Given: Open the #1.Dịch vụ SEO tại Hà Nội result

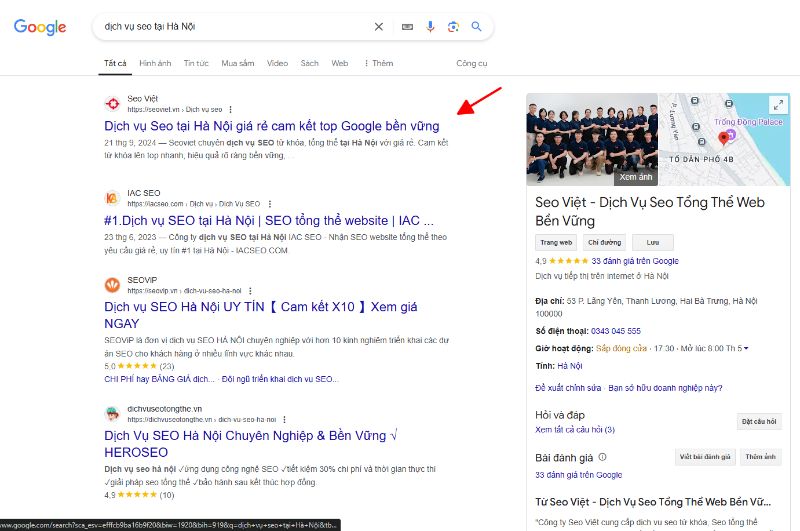Looking at the screenshot, I should click(x=268, y=220).
